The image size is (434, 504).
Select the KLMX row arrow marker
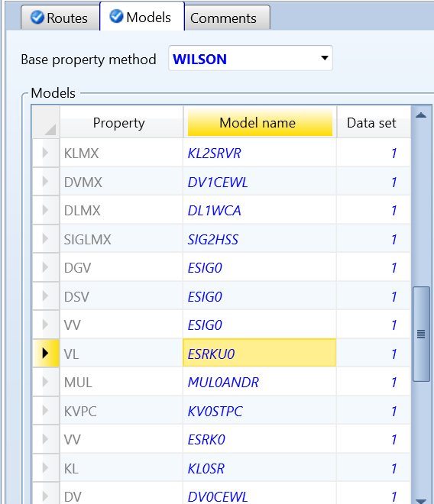[46, 153]
